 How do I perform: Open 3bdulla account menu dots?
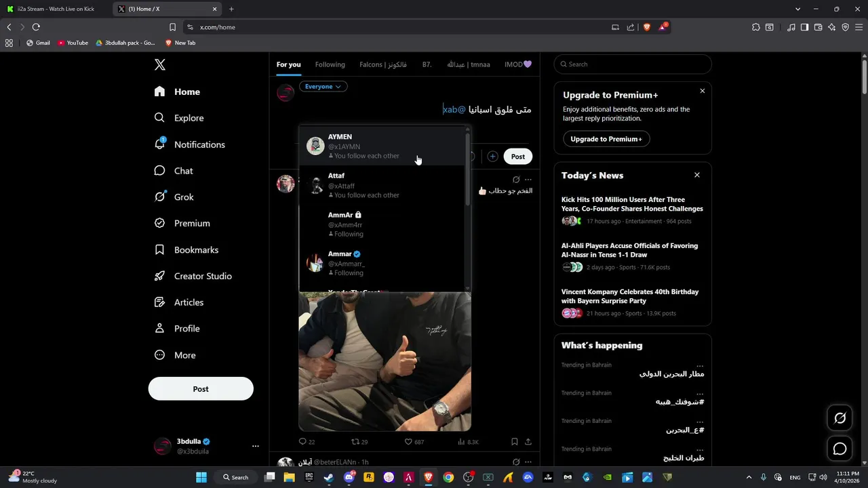[x=256, y=446]
